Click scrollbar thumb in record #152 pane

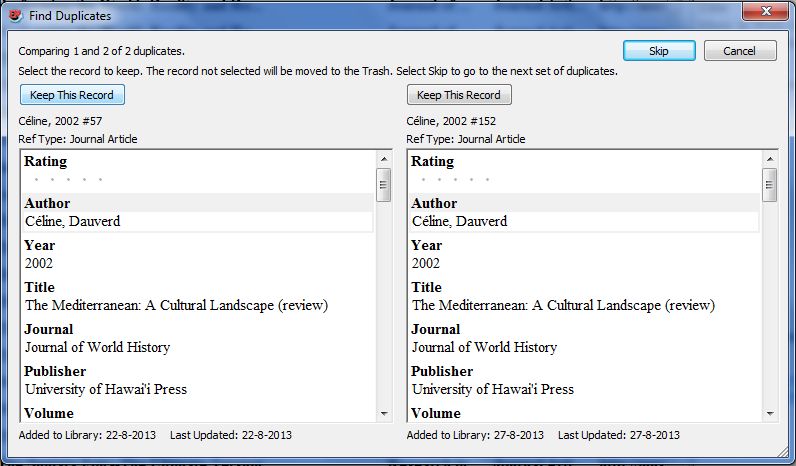pos(770,185)
